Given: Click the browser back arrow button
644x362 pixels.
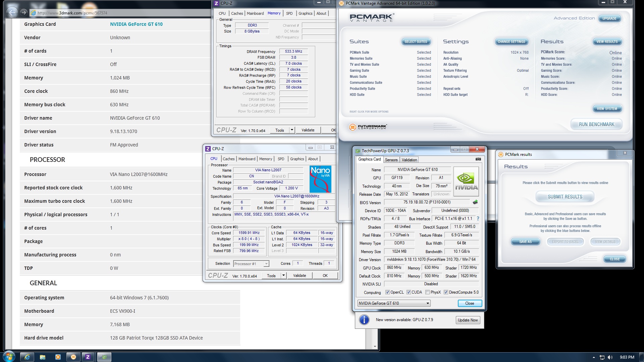Looking at the screenshot, I should pyautogui.click(x=12, y=13).
